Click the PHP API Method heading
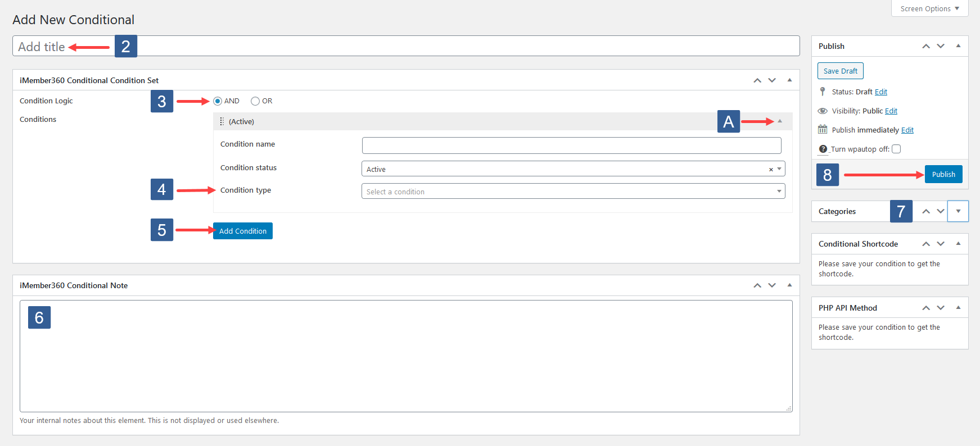Image resolution: width=980 pixels, height=446 pixels. (848, 308)
